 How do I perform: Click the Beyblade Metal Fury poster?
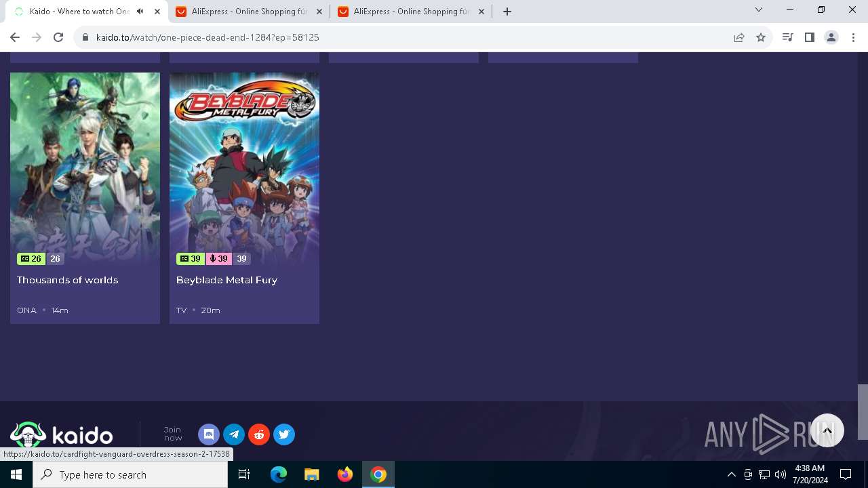tap(244, 169)
